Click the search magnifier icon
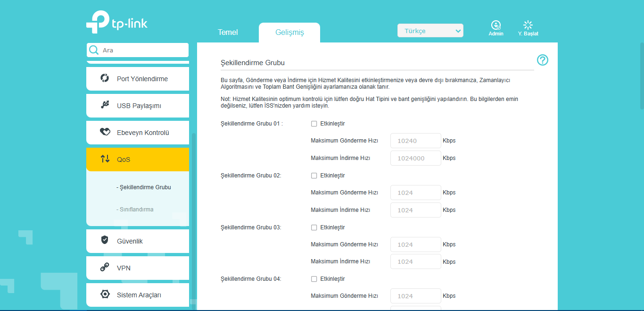Screen dimensions: 644x311 coord(94,50)
